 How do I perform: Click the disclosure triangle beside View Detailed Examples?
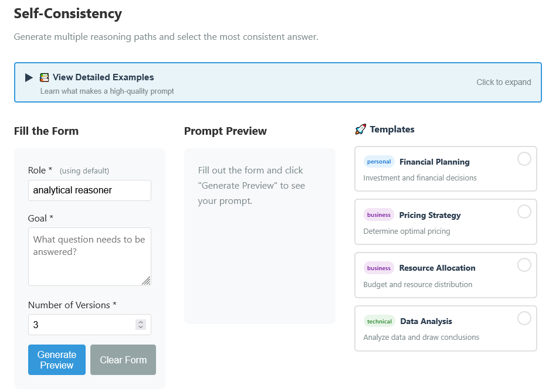28,77
